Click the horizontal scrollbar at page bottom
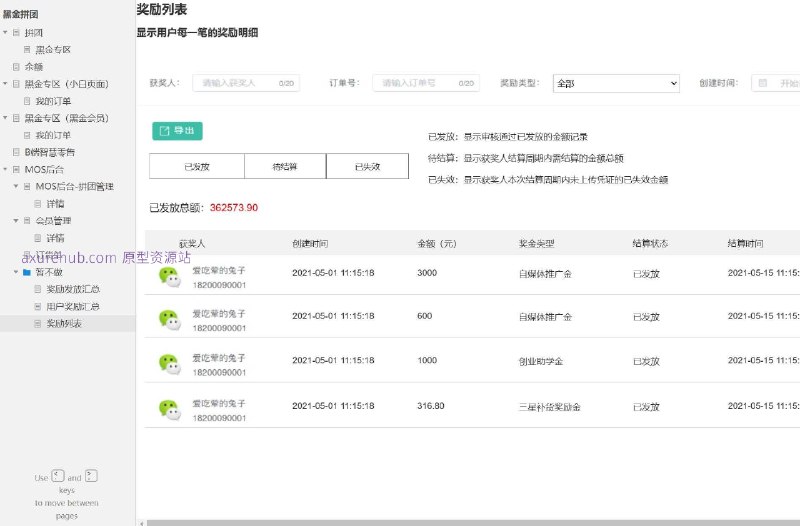This screenshot has width=800, height=526. pos(473,523)
